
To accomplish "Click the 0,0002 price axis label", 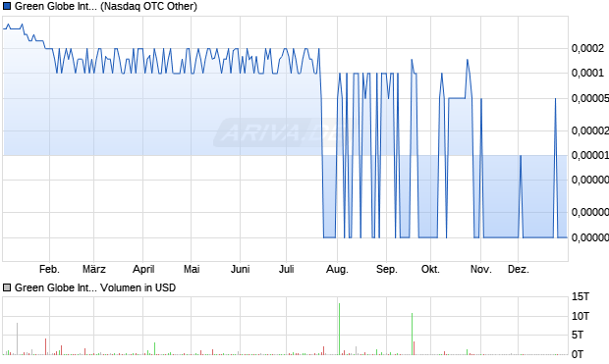I will 587,48.
